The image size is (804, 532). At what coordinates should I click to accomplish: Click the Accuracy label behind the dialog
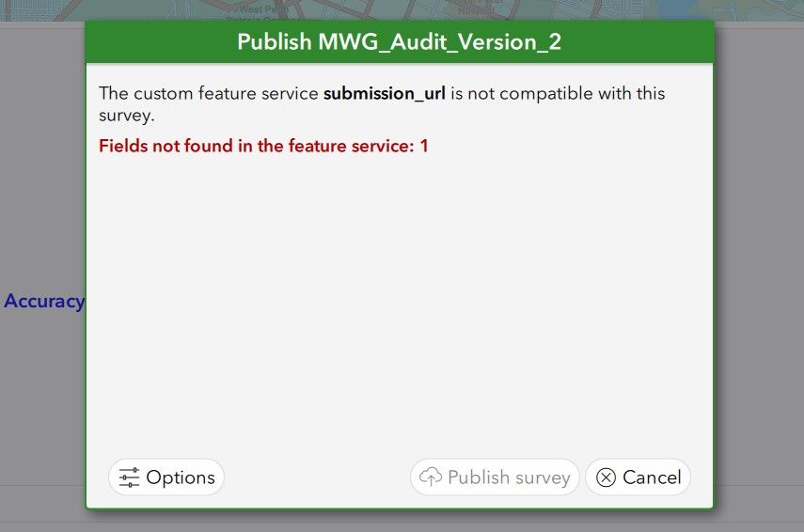pyautogui.click(x=43, y=302)
